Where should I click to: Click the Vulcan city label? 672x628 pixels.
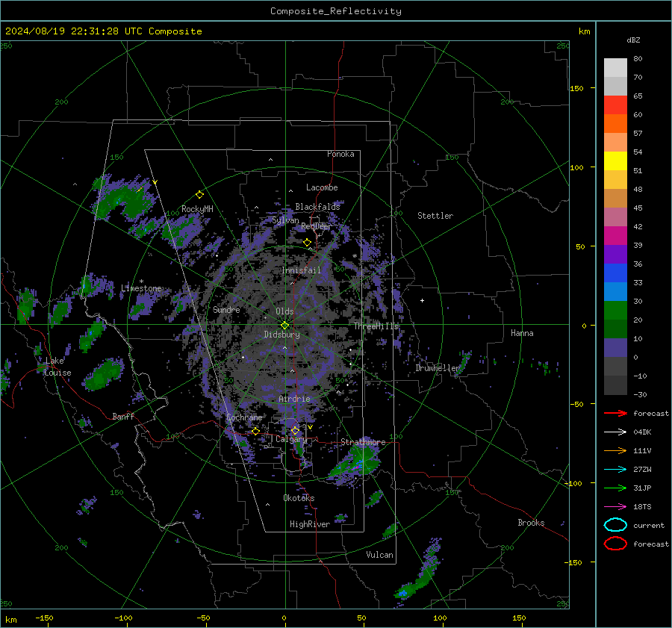click(x=379, y=555)
